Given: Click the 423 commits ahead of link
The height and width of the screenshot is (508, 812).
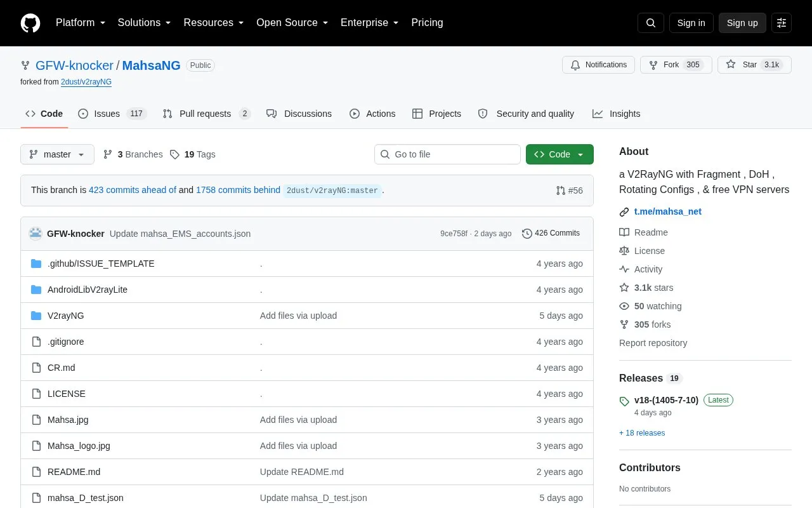Looking at the screenshot, I should 133,190.
